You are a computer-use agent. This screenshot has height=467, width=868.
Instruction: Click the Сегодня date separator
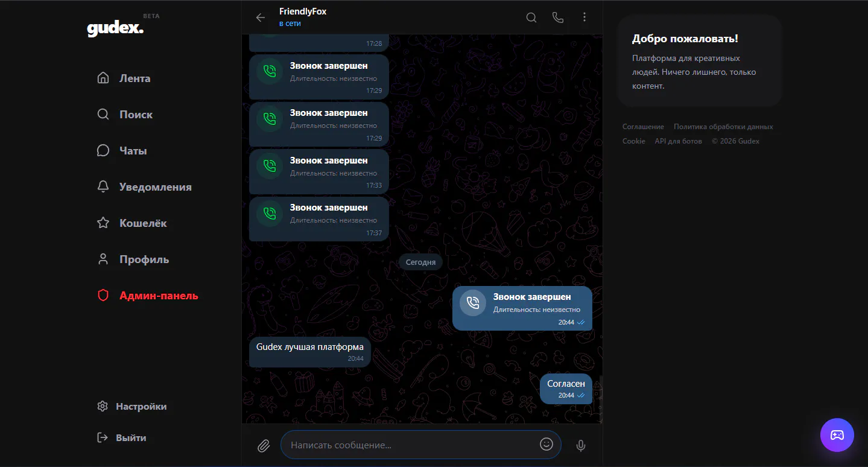click(420, 262)
